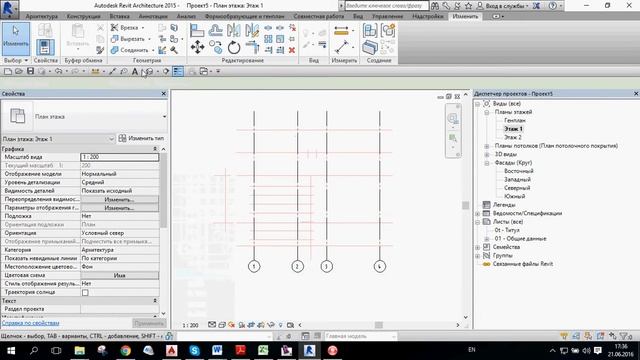Select the Align tool in the ribbon
This screenshot has width=640, height=360.
[x=197, y=30]
